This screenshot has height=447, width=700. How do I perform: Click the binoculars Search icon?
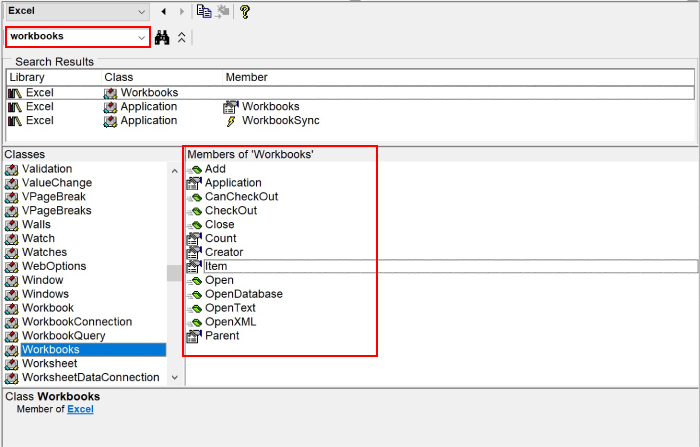[162, 37]
